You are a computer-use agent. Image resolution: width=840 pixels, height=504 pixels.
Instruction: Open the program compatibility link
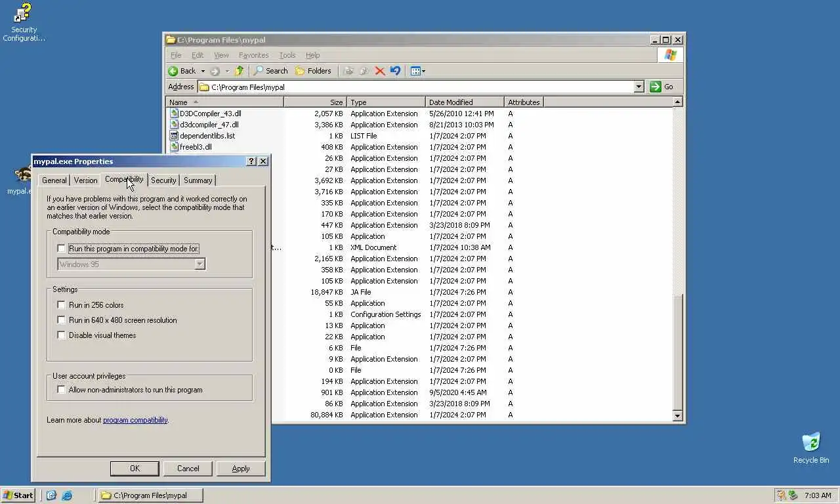point(135,420)
